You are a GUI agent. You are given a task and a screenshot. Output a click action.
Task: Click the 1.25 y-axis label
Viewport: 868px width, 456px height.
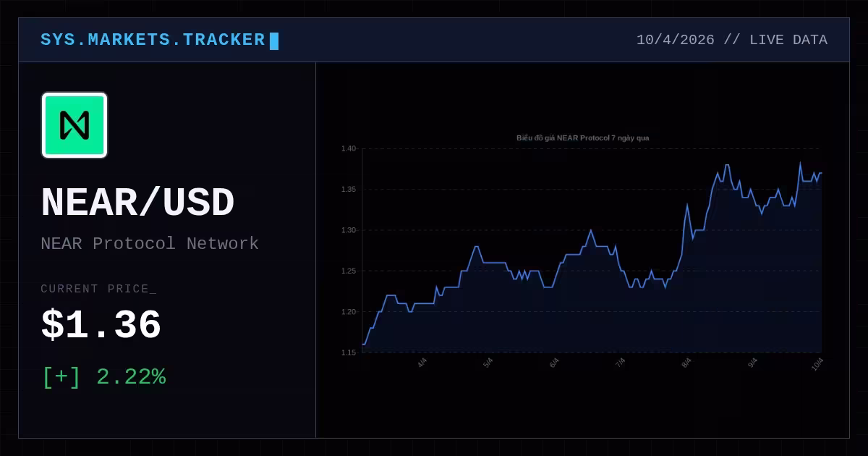pyautogui.click(x=349, y=271)
